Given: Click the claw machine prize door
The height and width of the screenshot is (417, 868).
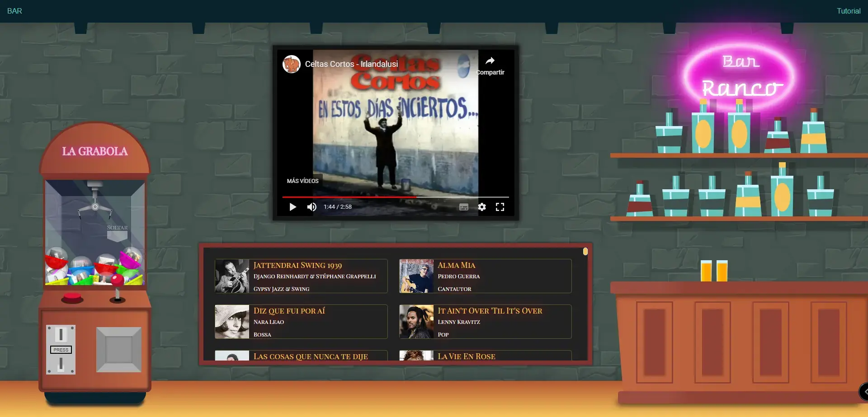Looking at the screenshot, I should pos(119,350).
